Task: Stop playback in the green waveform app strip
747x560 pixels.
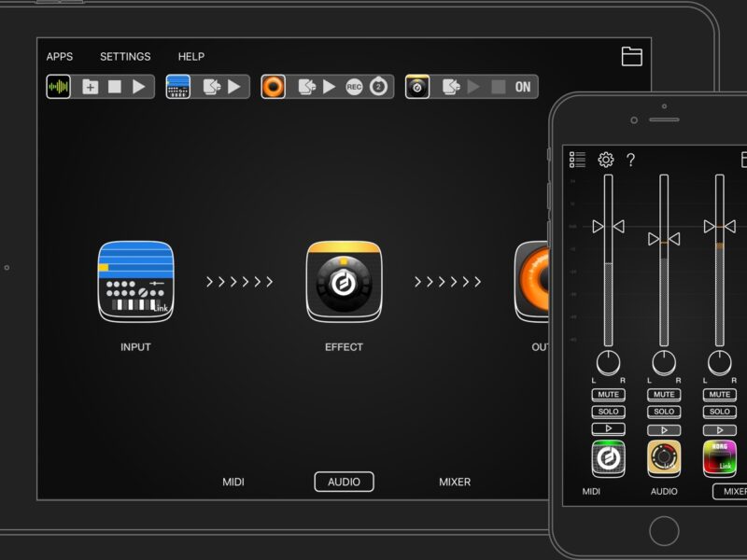Action: pos(114,87)
